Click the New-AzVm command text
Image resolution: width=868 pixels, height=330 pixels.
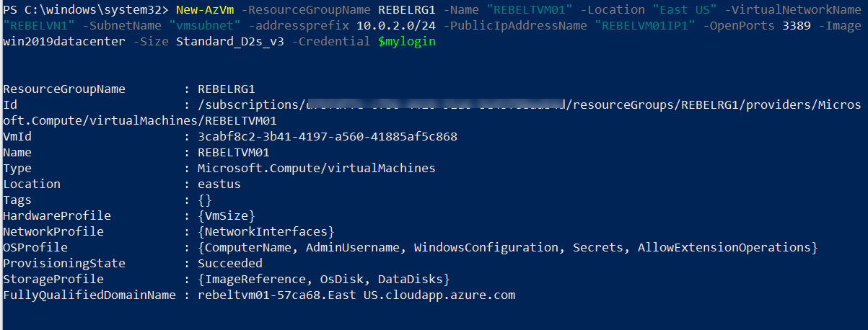203,10
